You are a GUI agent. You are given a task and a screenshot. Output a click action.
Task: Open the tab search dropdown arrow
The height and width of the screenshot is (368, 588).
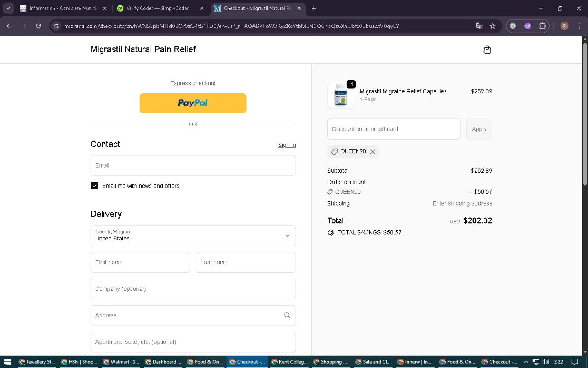tap(8, 8)
